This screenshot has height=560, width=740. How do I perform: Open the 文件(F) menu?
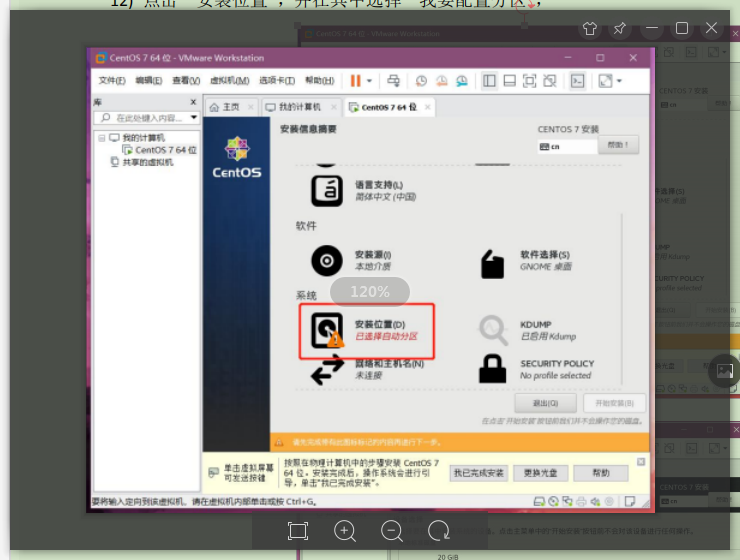pos(112,81)
